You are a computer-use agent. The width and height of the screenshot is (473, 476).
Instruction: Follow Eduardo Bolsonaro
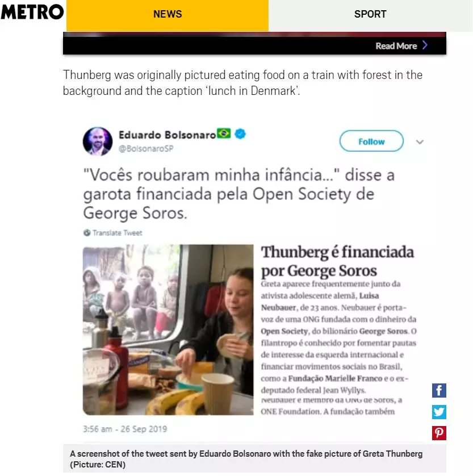coord(371,141)
